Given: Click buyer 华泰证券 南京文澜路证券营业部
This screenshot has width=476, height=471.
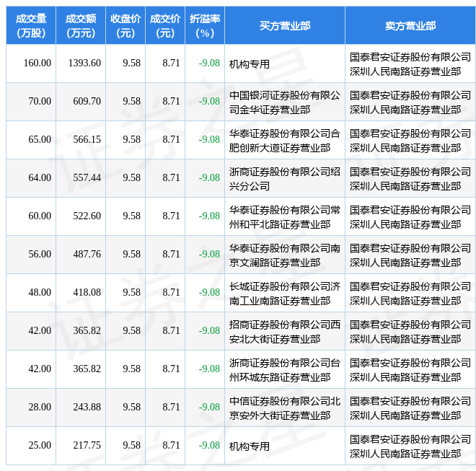Looking at the screenshot, I should pos(285,255).
